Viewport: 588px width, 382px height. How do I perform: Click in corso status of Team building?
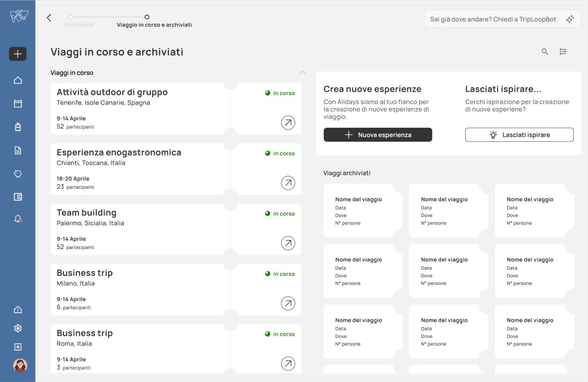point(280,214)
